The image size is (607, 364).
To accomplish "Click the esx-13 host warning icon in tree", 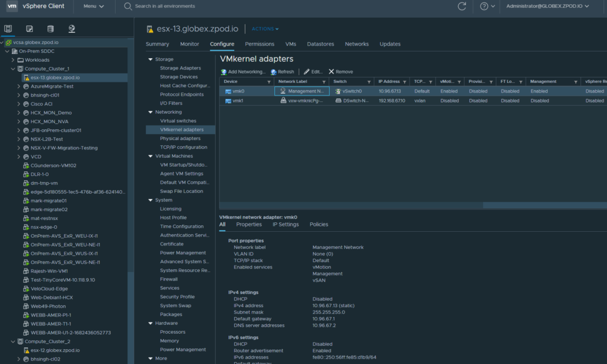I will point(26,78).
